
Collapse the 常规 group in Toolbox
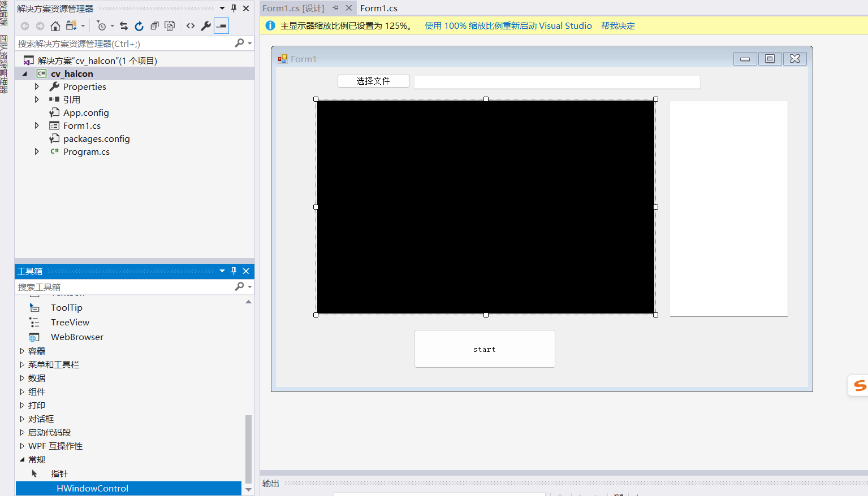(x=21, y=459)
